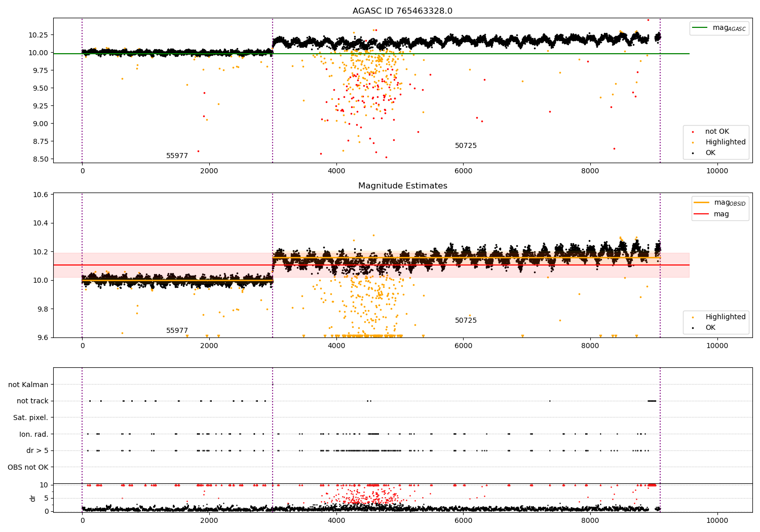Click the "dr" axis label of bottom strip
Screen dimensions: 760x532
point(33,498)
